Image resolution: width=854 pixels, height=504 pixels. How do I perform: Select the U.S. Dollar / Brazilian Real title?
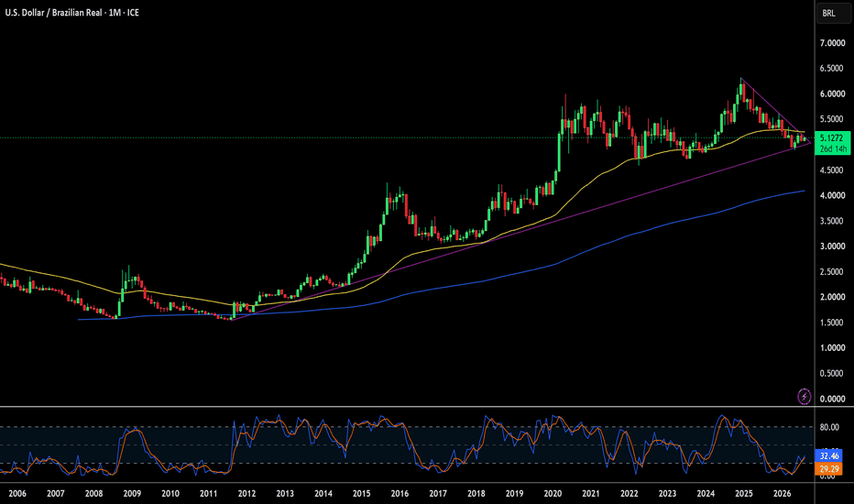[x=53, y=13]
